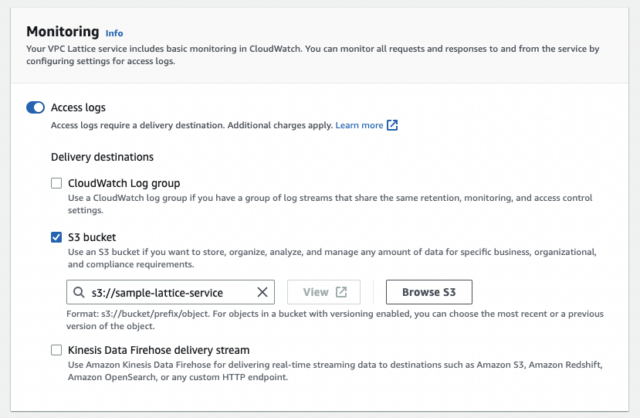Image resolution: width=640 pixels, height=418 pixels.
Task: Click the search magnifier icon in S3 field
Action: 79,292
